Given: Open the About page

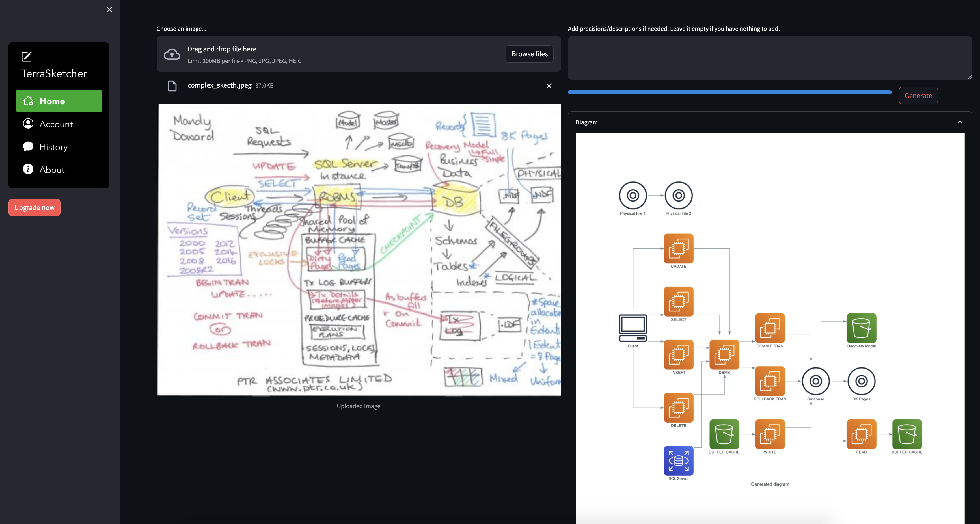Looking at the screenshot, I should pos(59,170).
